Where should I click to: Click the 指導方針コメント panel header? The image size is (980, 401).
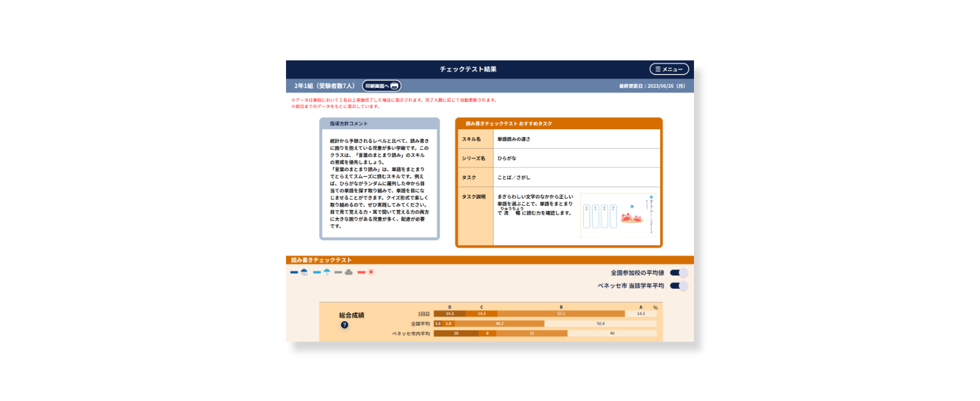[x=379, y=124]
